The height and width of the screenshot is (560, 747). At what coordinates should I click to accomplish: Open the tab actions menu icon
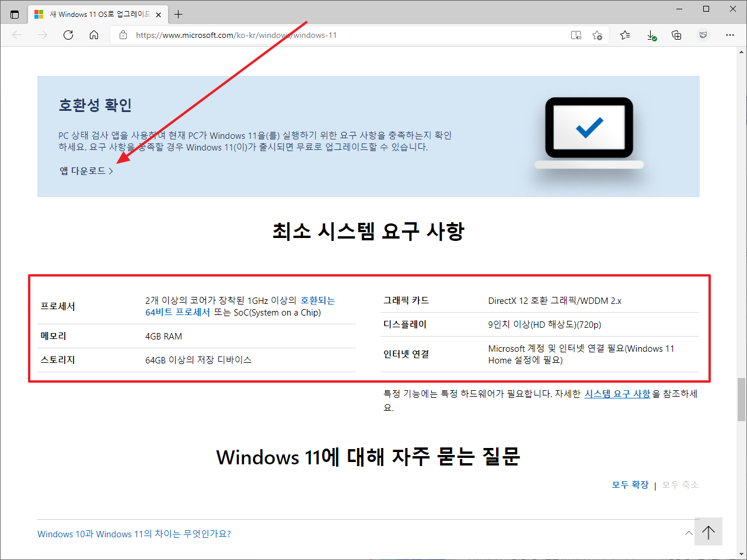(x=15, y=14)
